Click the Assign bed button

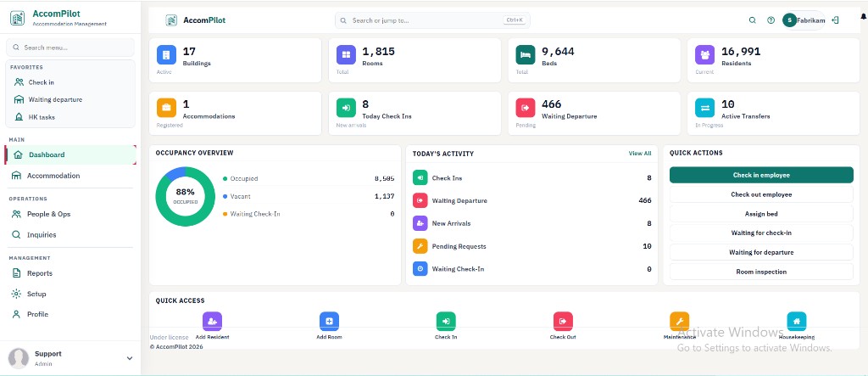(x=761, y=214)
